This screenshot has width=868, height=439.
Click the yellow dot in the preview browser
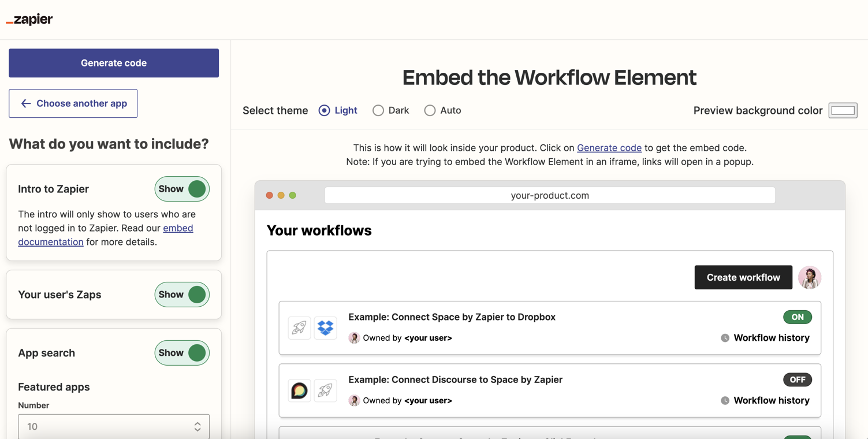coord(281,195)
